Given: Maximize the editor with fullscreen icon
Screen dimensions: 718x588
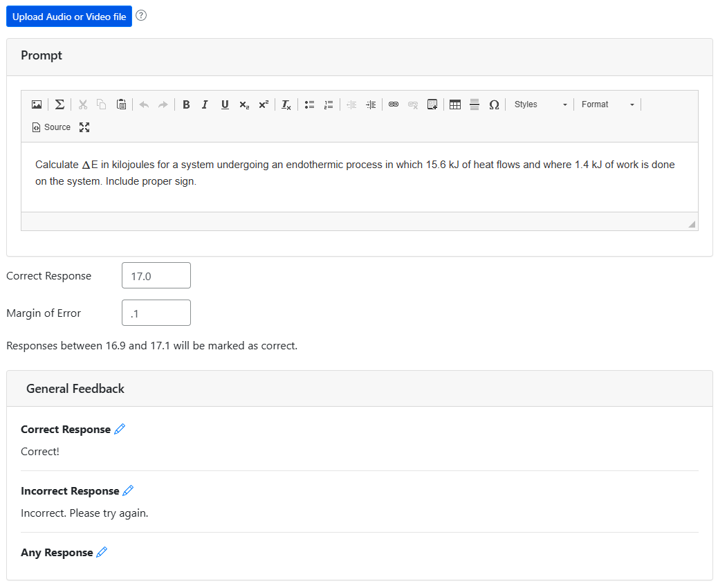Looking at the screenshot, I should point(84,127).
